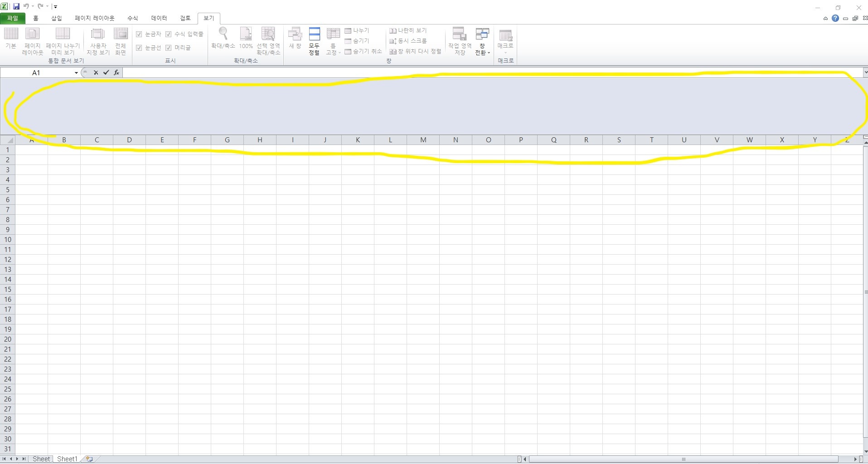Image resolution: width=868 pixels, height=464 pixels.
Task: Open the undo history dropdown arrow
Action: 33,7
